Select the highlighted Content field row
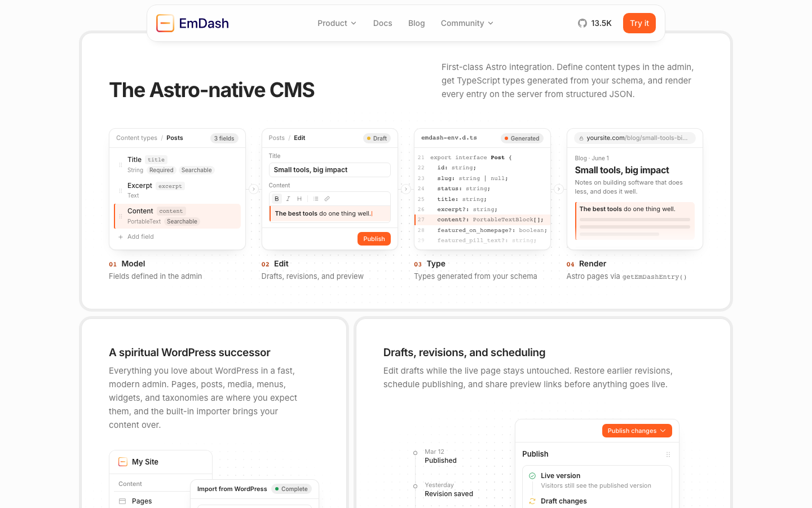Viewport: 812px width, 508px height. [x=178, y=216]
